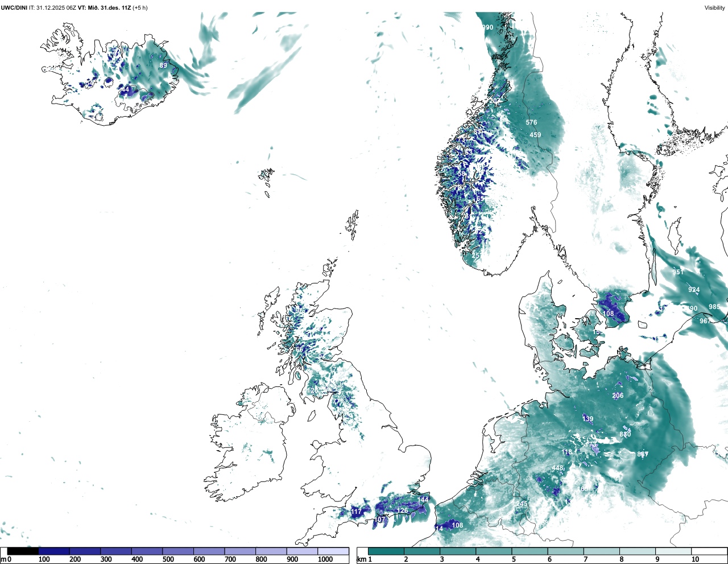Click the 500–600 m purple legend swatch
This screenshot has height=564, width=728.
[178, 551]
